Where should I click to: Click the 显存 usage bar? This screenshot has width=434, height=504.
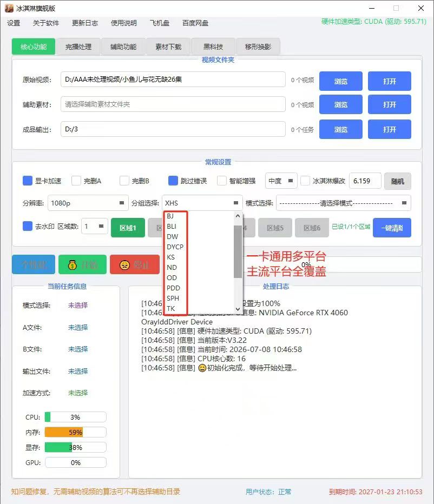[x=76, y=447]
